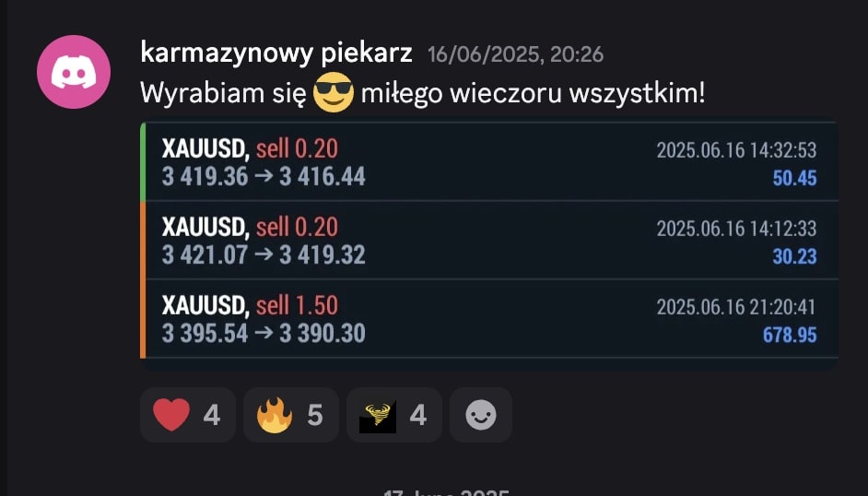Image resolution: width=868 pixels, height=496 pixels.
Task: Select the XAUUSD sell 1.50 trade row
Action: tap(491, 319)
